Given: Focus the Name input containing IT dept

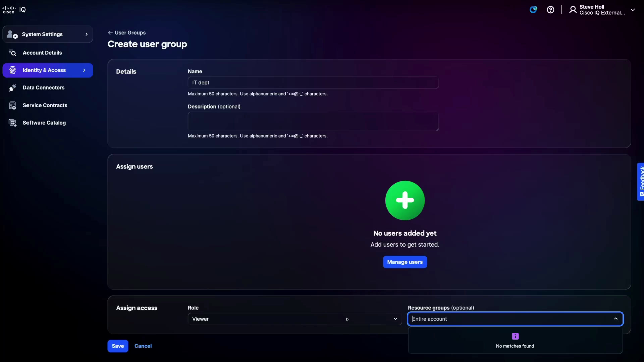Looking at the screenshot, I should coord(313,83).
